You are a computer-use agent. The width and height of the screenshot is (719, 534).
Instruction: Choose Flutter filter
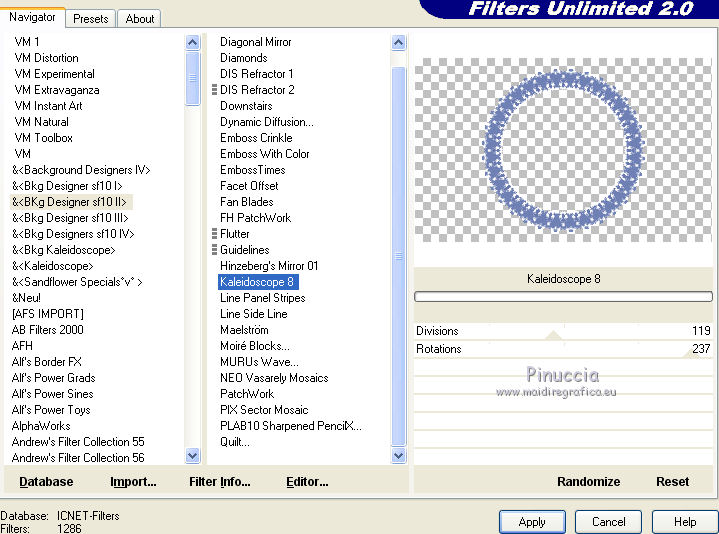tap(234, 234)
